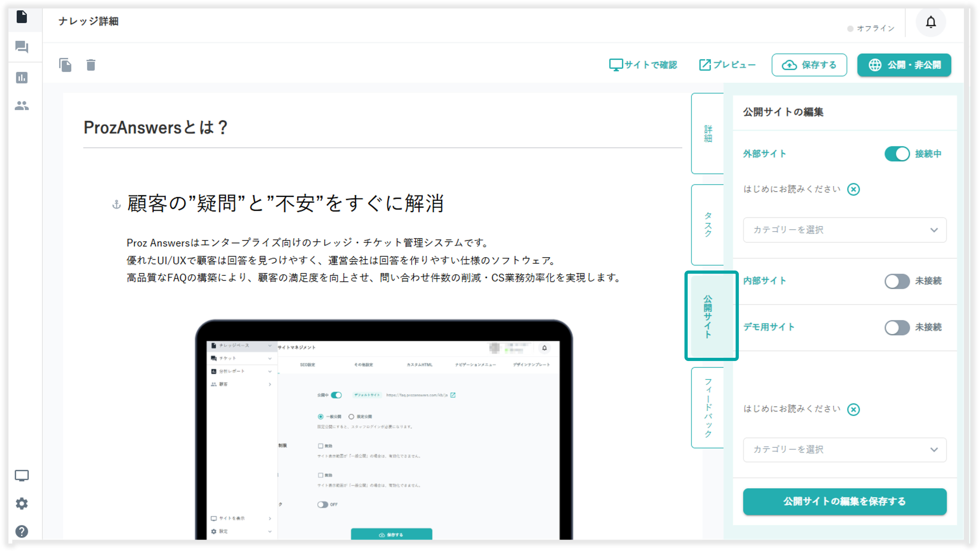
Task: Click the ProzAnswersとは？ title field
Action: 155,127
